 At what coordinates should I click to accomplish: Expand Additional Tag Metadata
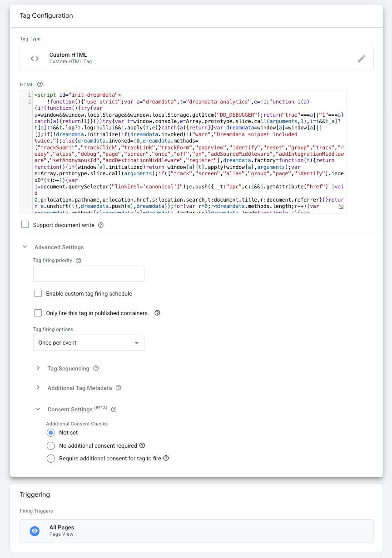[38, 388]
